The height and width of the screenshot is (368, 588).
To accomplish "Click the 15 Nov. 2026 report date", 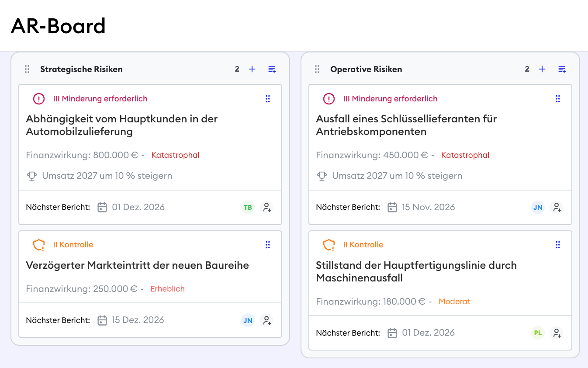I will pos(429,207).
